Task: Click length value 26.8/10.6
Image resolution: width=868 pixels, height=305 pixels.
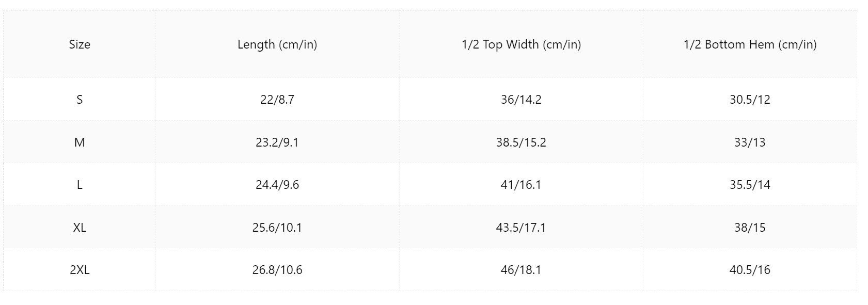Action: [277, 270]
